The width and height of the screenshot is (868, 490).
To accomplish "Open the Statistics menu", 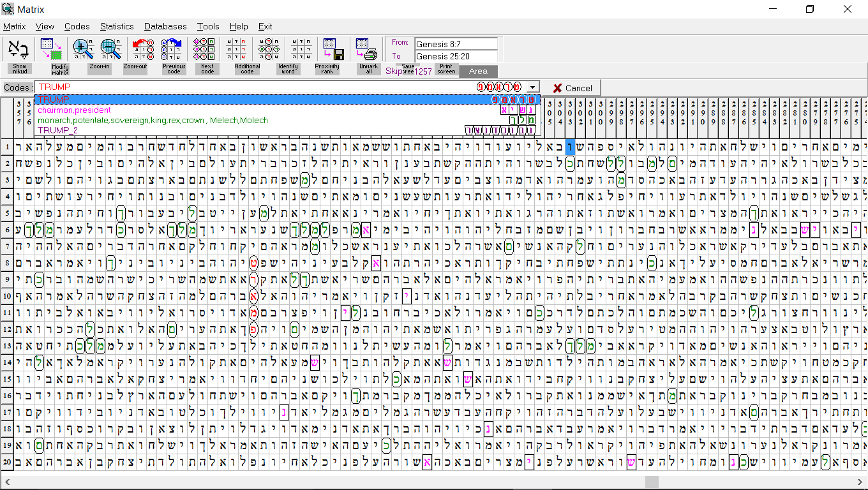I will pyautogui.click(x=117, y=26).
